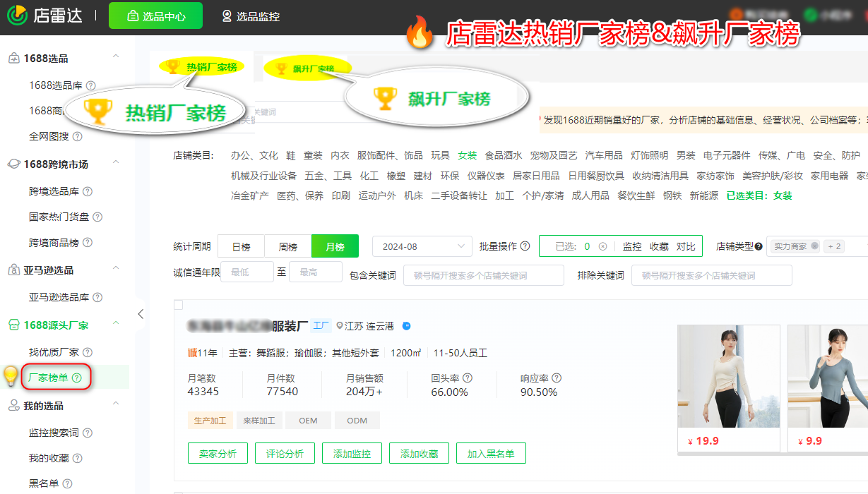868x494 pixels.
Task: Open 选品监控 in the top bar
Action: pyautogui.click(x=251, y=16)
